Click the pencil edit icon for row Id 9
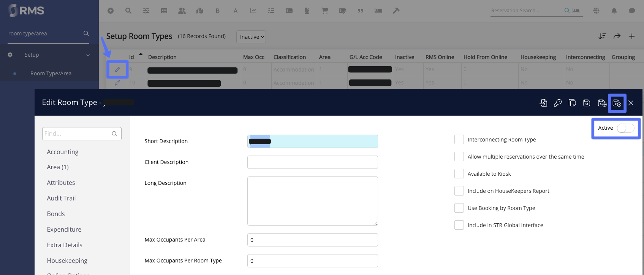Viewport: 644px width, 275px height. tap(117, 70)
